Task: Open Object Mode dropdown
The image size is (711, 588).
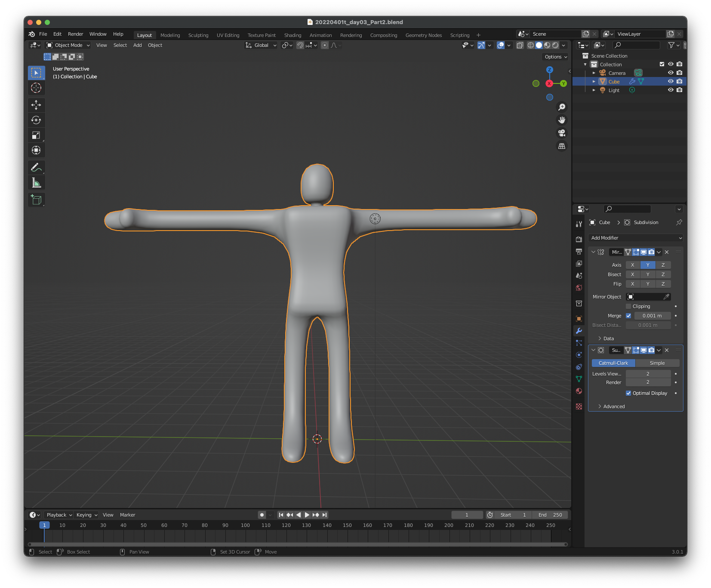Action: 68,45
